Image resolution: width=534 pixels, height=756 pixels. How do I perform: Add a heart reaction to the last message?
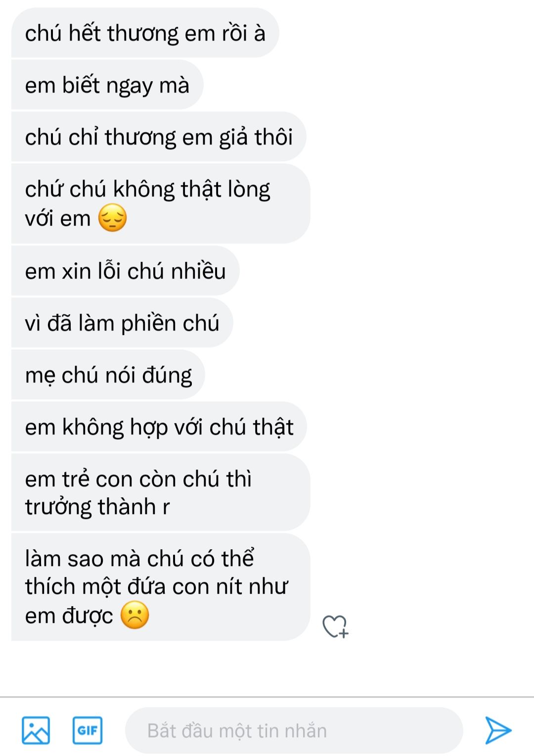point(336,626)
